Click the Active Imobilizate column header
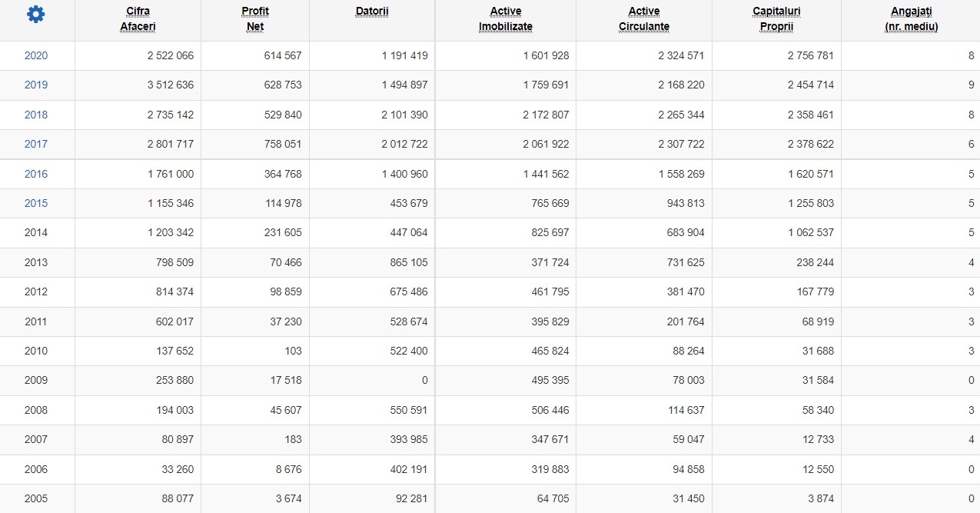The height and width of the screenshot is (513, 980). click(506, 19)
